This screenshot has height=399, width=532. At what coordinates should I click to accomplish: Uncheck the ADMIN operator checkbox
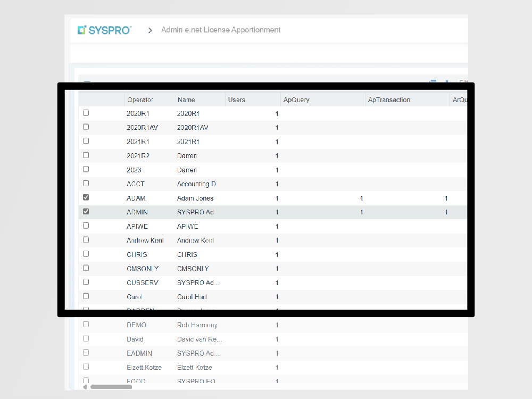86,211
